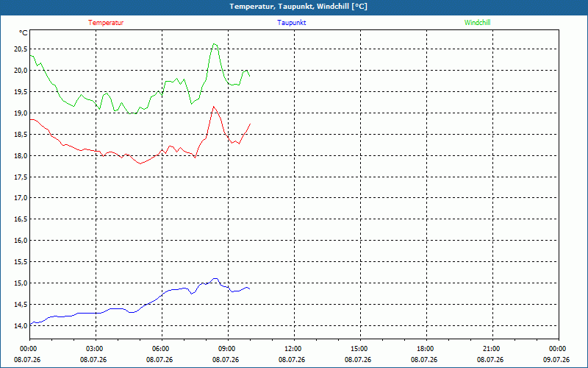Click the green Windchill legend label

coord(477,23)
